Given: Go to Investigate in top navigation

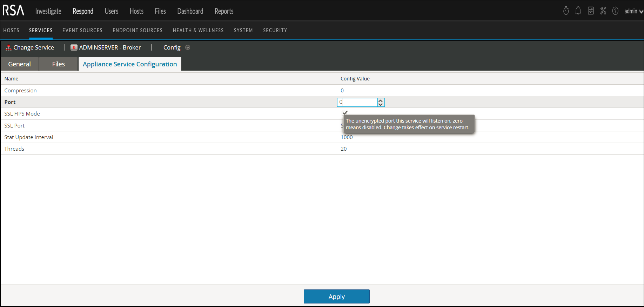Looking at the screenshot, I should click(x=48, y=11).
